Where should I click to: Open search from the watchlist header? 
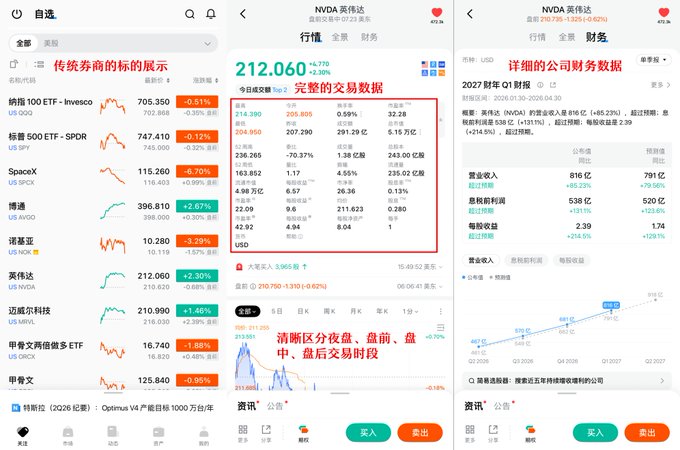point(190,14)
